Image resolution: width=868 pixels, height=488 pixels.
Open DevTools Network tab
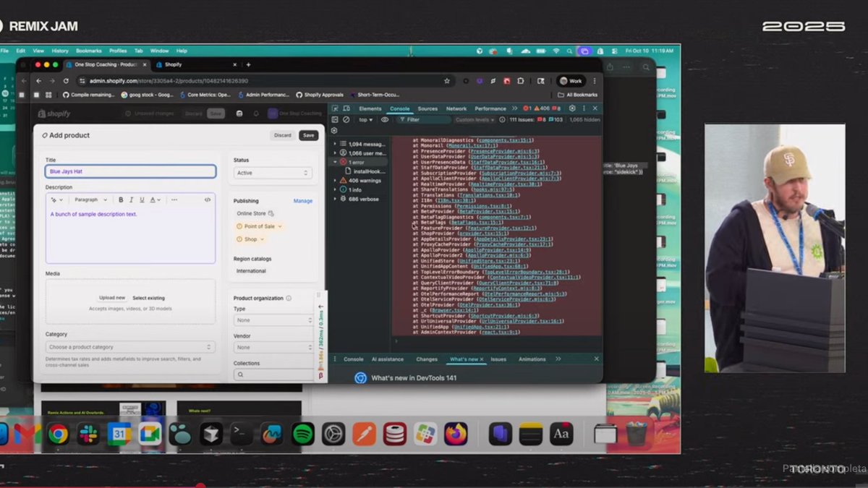[x=456, y=108]
